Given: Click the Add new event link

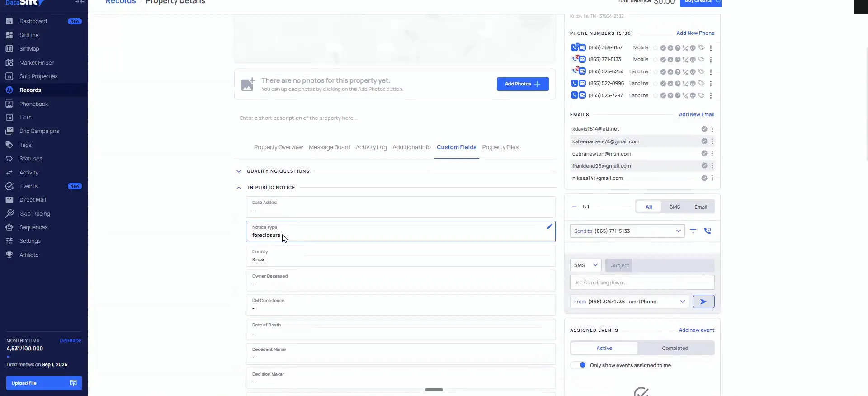Looking at the screenshot, I should click(x=696, y=330).
